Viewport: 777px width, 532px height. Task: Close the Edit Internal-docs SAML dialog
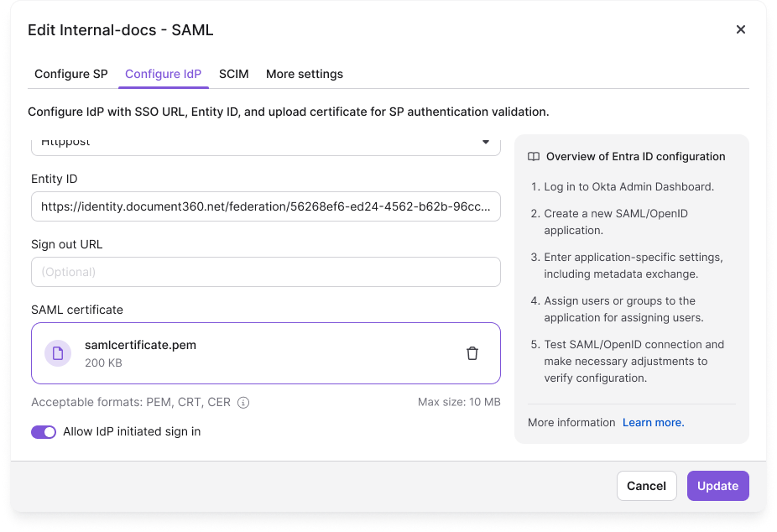click(740, 29)
